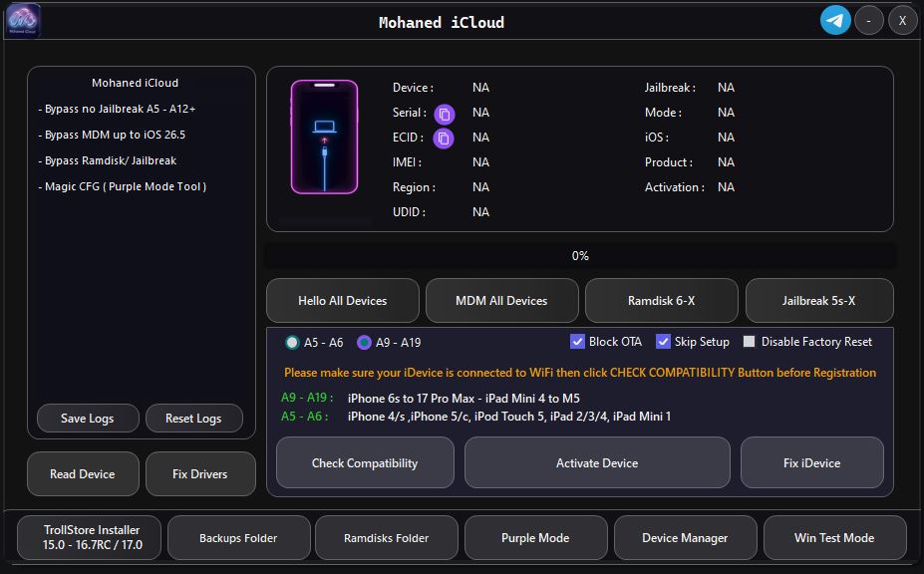Click the Mohaned Cloud app logo
Image resolution: width=924 pixels, height=574 pixels.
click(23, 21)
